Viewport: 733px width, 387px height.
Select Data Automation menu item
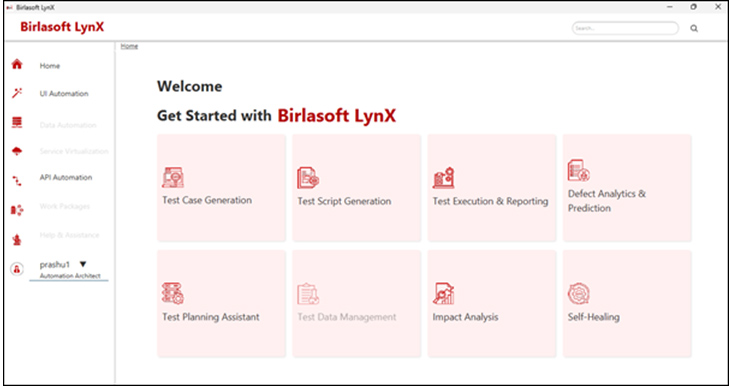click(x=68, y=125)
